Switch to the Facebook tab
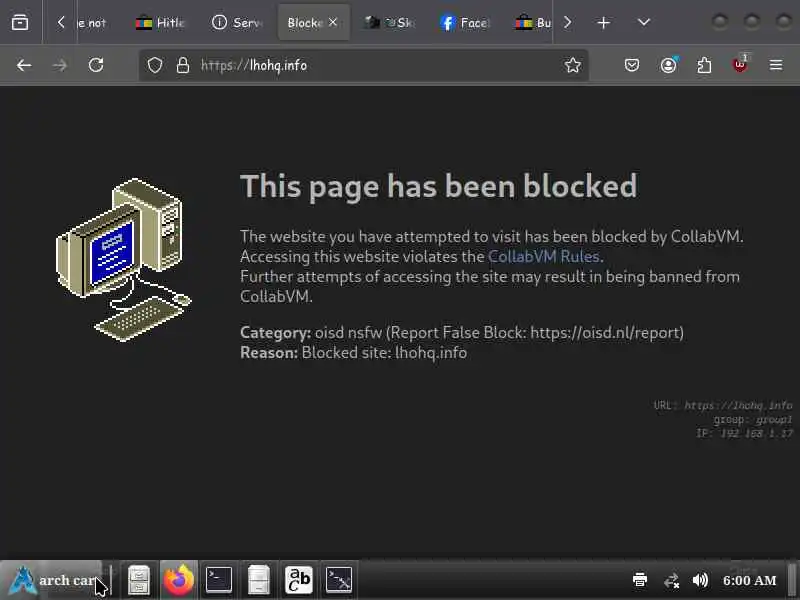Screen dimensions: 800x600 (x=465, y=22)
